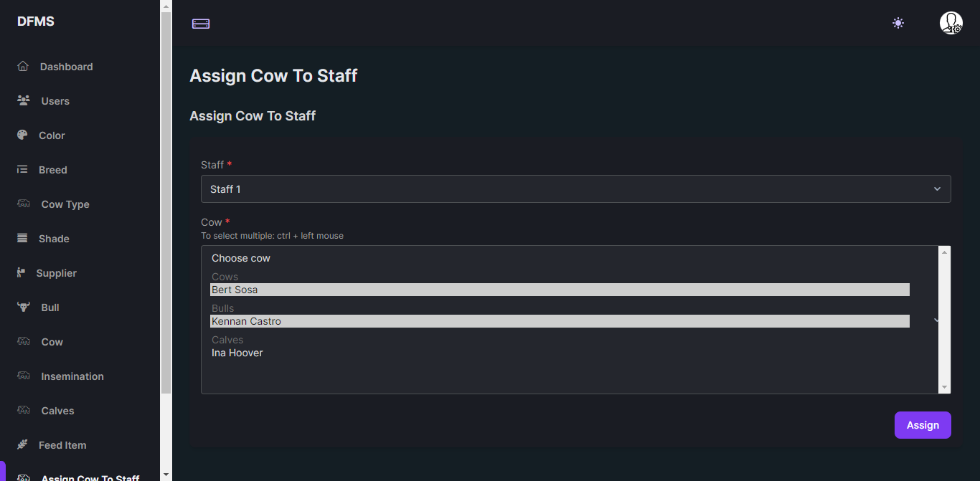
Task: Click the Shade stacked-bars icon
Action: tap(23, 239)
